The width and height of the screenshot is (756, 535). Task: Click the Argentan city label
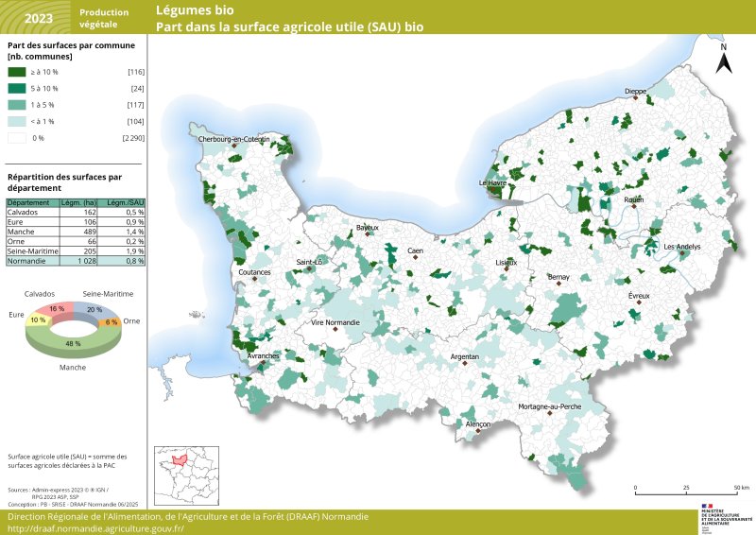(465, 357)
